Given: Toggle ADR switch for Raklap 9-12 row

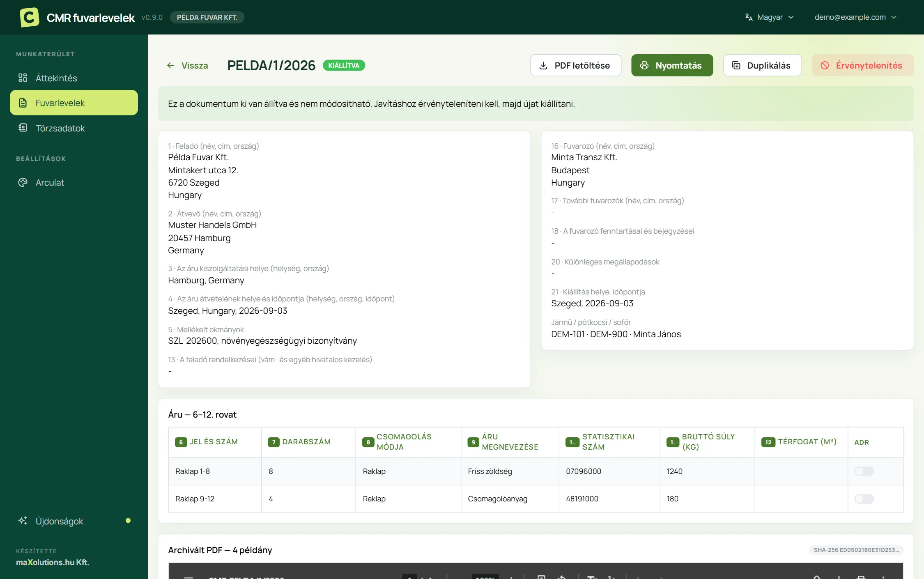Looking at the screenshot, I should click(x=864, y=499).
